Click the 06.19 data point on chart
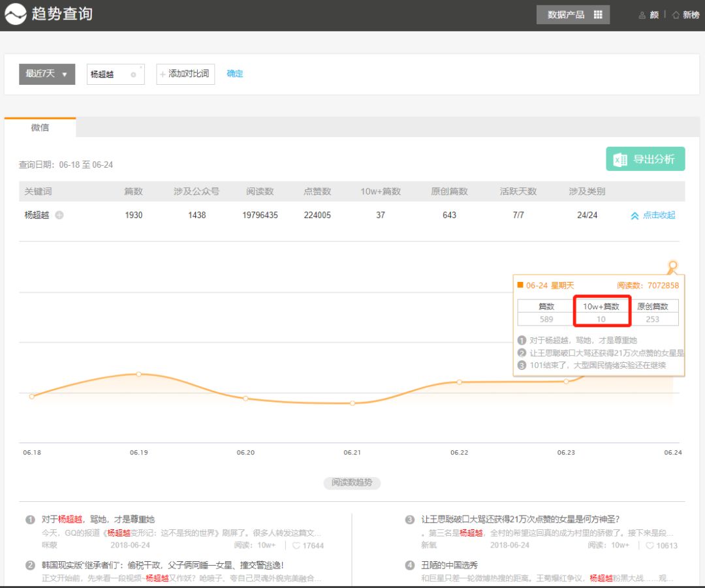 pos(139,374)
